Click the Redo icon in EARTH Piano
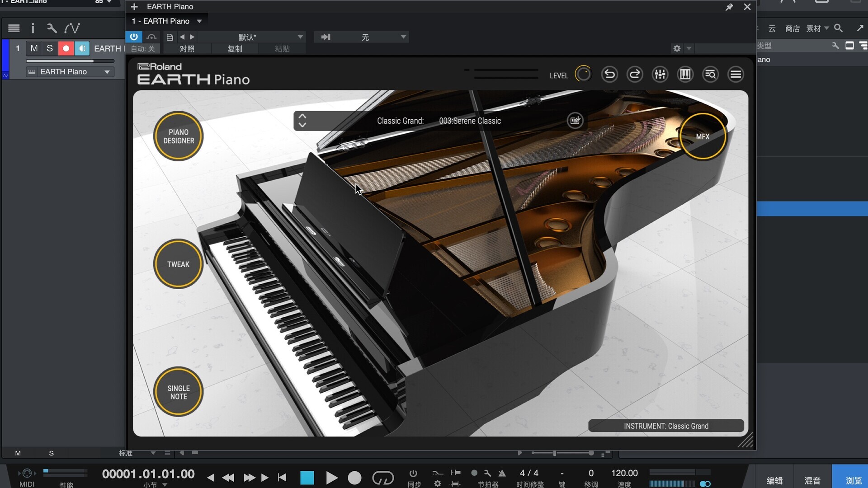868x488 pixels. coord(635,74)
